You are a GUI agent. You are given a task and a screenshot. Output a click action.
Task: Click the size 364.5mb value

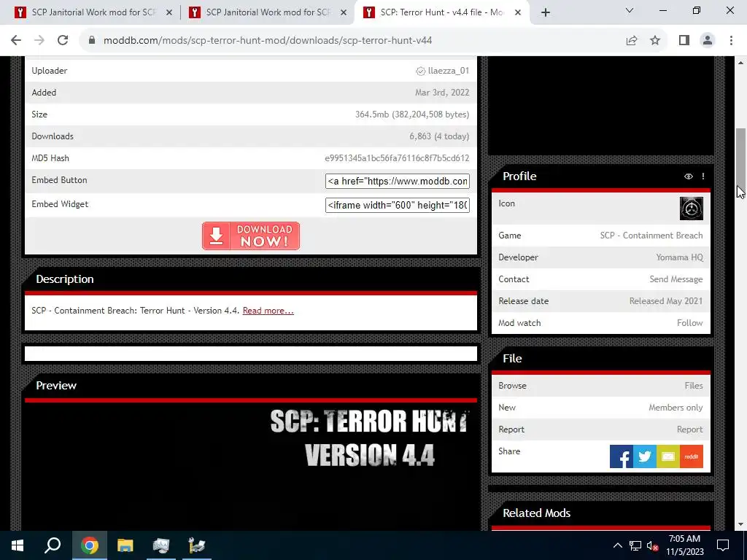tap(412, 114)
